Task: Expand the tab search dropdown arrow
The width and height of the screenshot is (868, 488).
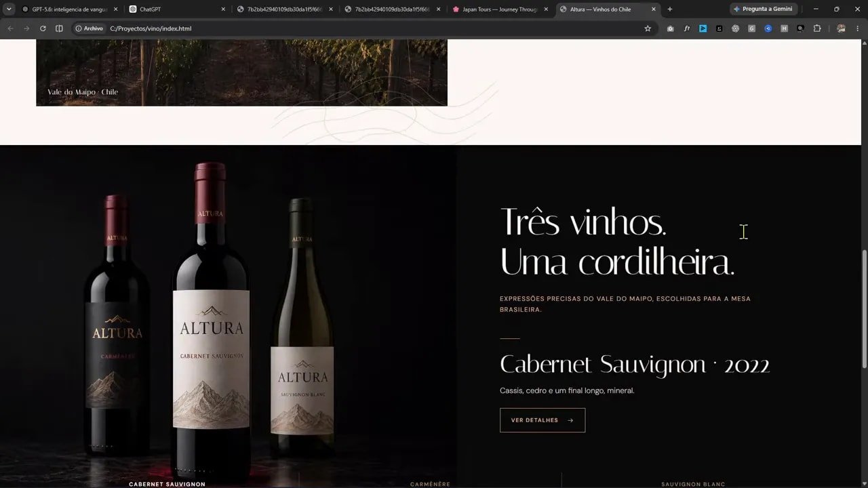Action: pyautogui.click(x=9, y=9)
